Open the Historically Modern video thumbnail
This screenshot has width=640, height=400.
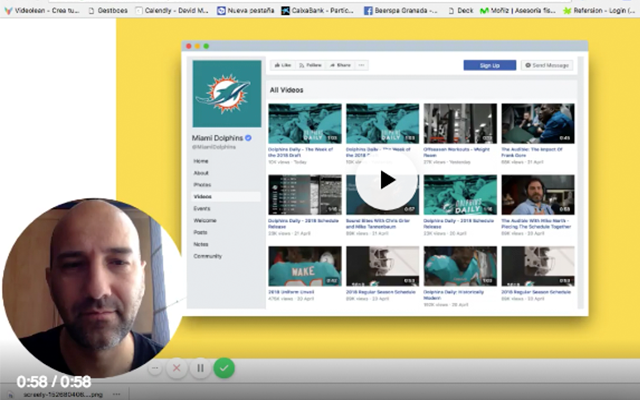coord(460,266)
